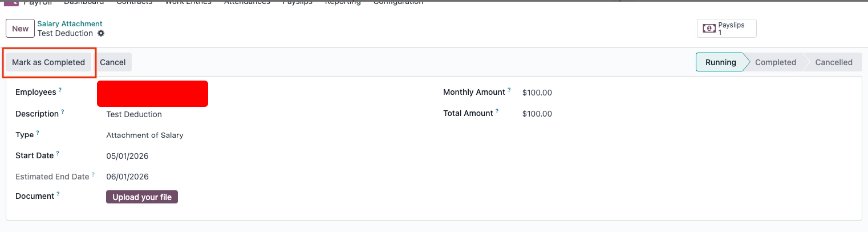
Task: Open the gear actions menu beside Test Deduction
Action: point(101,34)
